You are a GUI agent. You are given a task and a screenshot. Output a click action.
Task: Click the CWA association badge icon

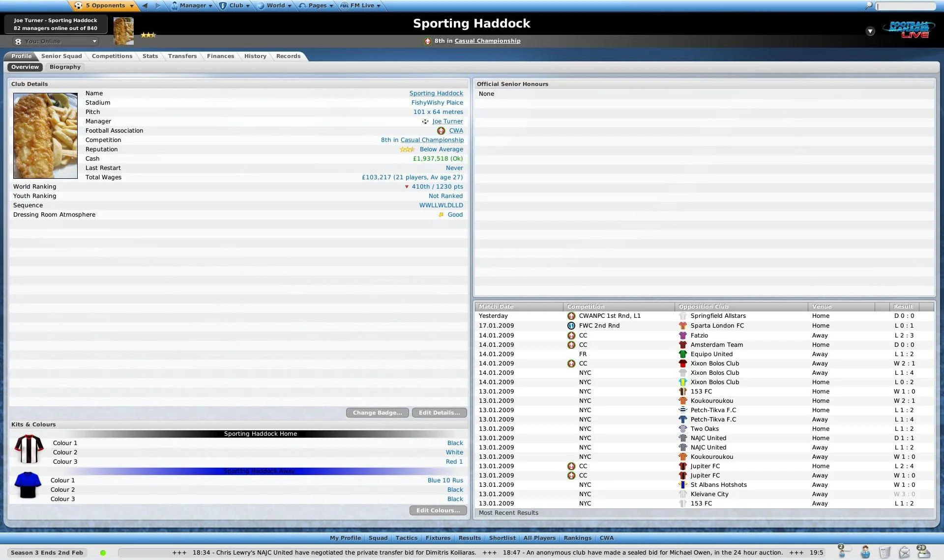(441, 131)
